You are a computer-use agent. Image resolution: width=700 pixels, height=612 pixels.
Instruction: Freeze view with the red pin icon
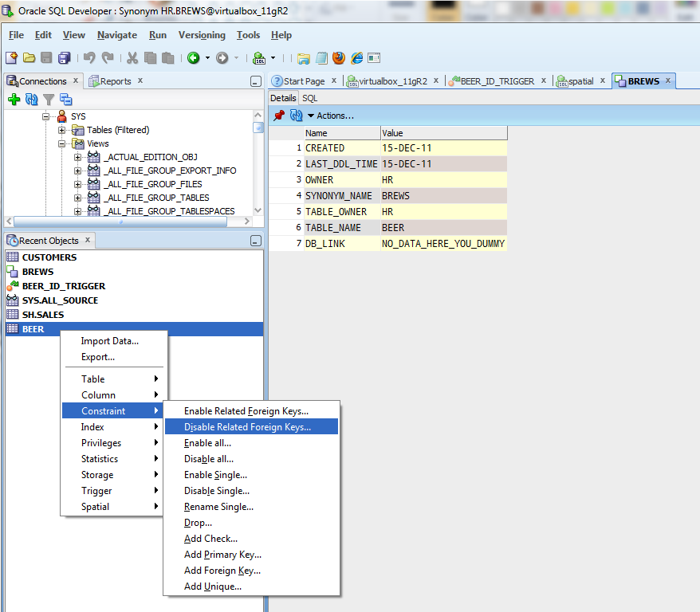point(278,116)
